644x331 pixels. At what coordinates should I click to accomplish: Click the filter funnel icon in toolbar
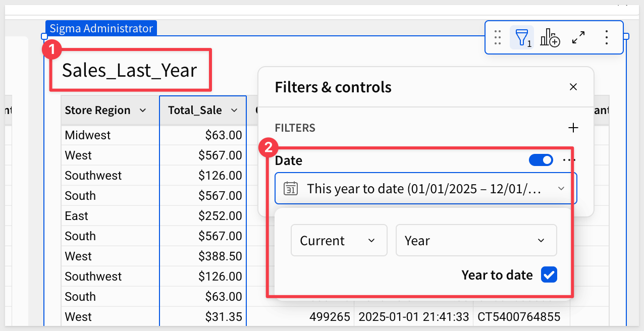click(522, 37)
